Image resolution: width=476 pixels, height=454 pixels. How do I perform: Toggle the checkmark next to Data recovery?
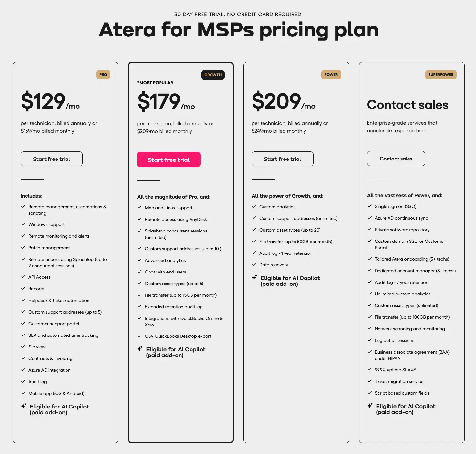pos(254,264)
